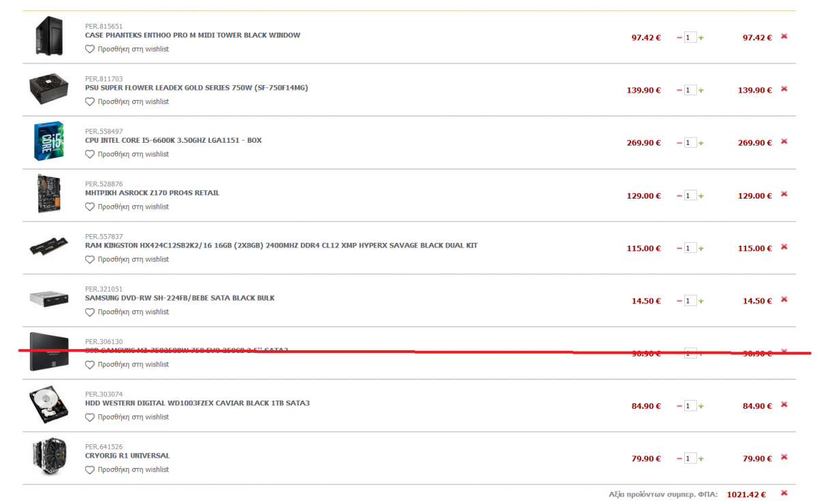Decrease quantity of the Samsung DVD-RW drive
This screenshot has height=504, width=817.
[679, 301]
